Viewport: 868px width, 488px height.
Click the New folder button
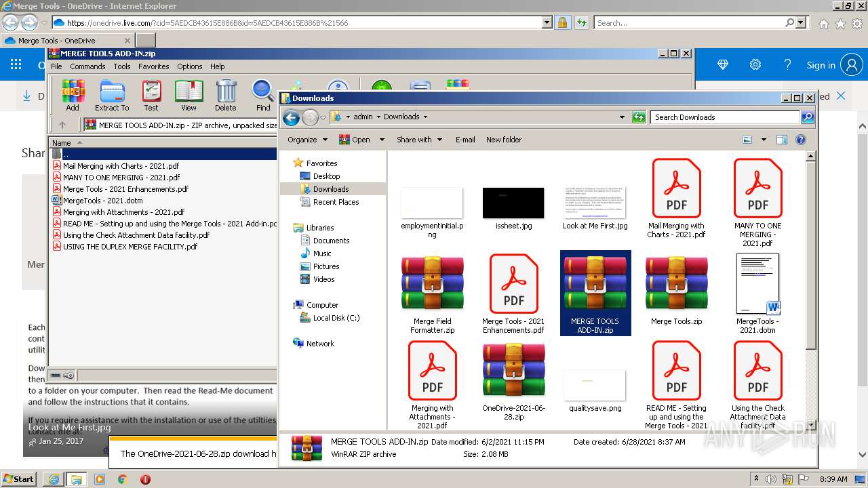(x=504, y=140)
